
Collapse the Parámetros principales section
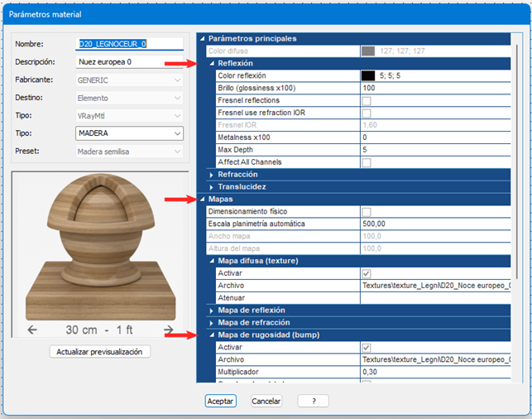point(203,39)
